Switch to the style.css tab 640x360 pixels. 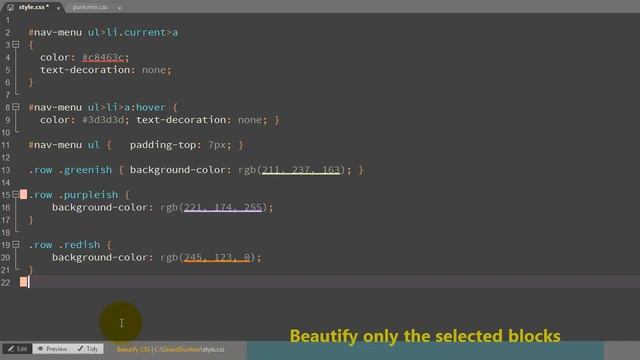point(33,7)
